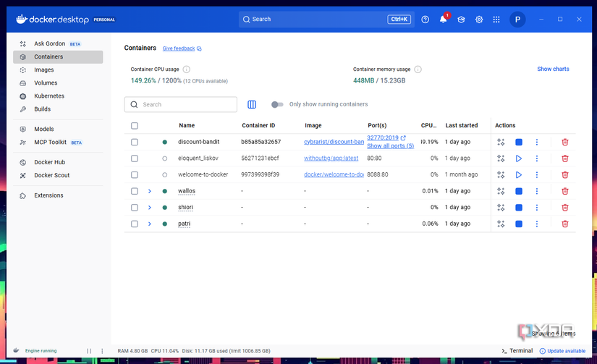Open the notifications bell

(x=443, y=19)
